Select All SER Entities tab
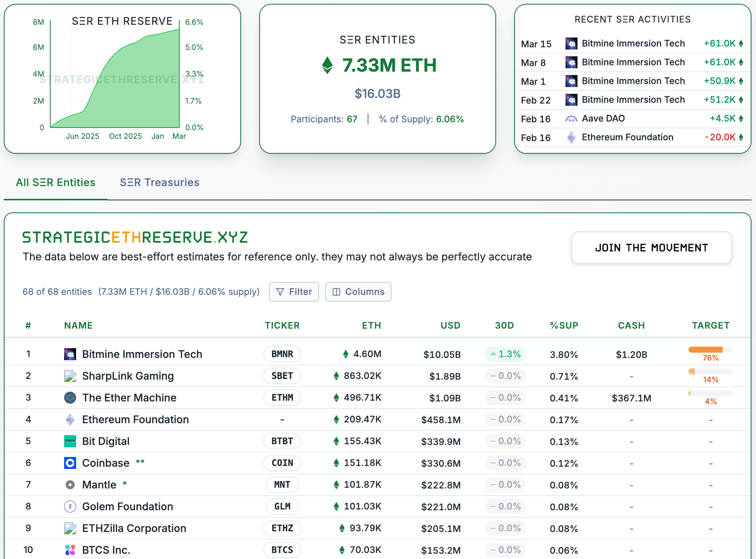 [55, 182]
